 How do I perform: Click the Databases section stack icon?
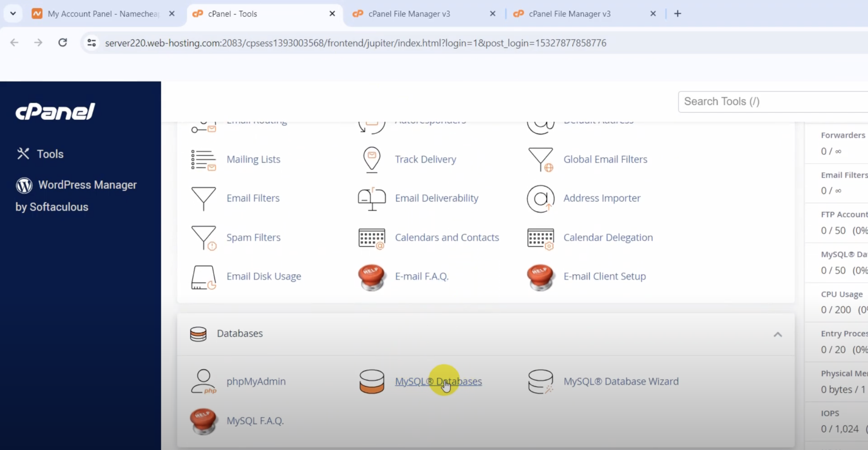click(198, 334)
